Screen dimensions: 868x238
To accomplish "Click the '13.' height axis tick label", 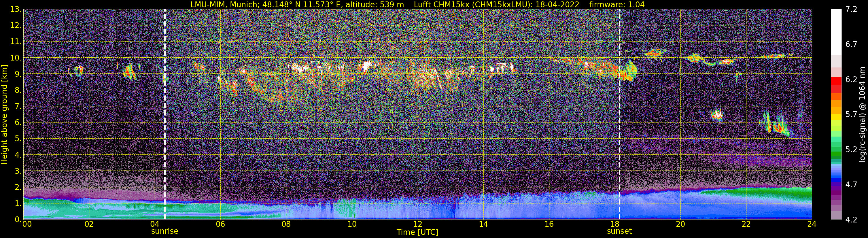I will coord(16,10).
